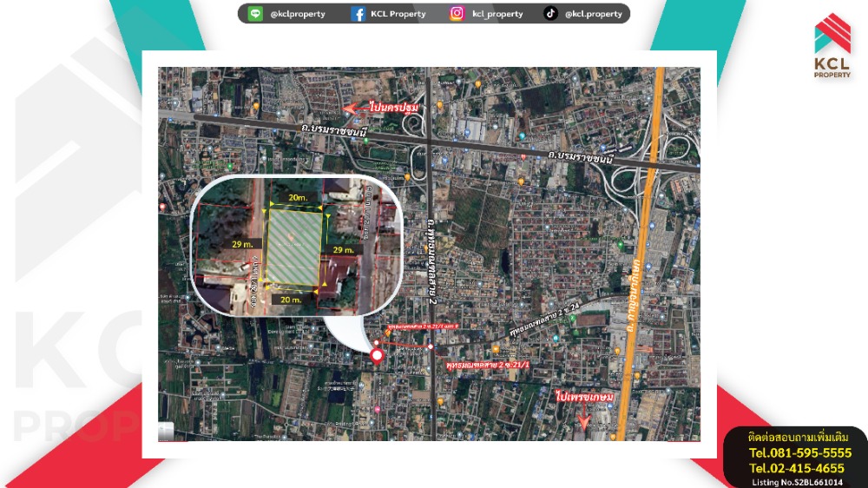The height and width of the screenshot is (488, 868).
Task: Select the Listing No. S2BL661014 text
Action: tap(797, 482)
